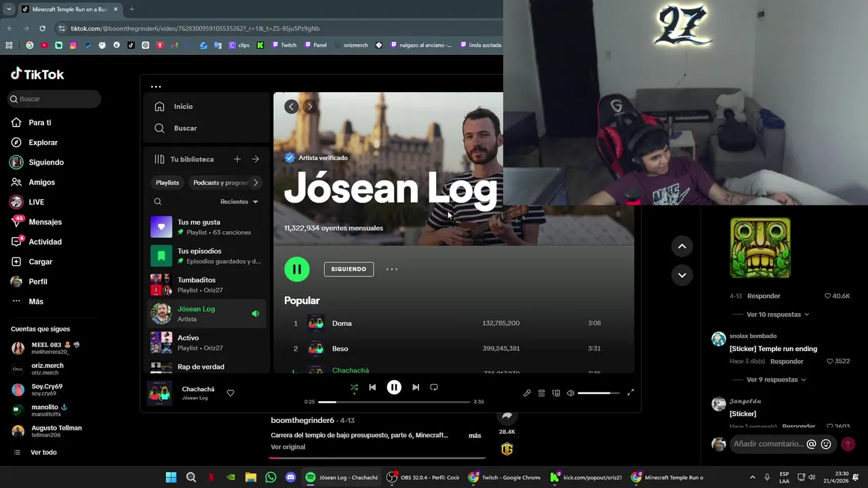Viewport: 868px width, 488px height.
Task: Mention user with @ icon
Action: point(811,444)
